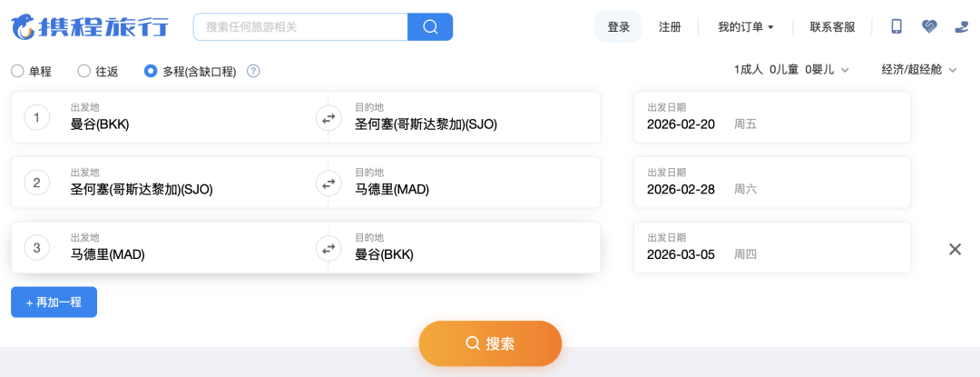Click the 周四 weekday text
This screenshot has height=377, width=980.
click(x=745, y=254)
